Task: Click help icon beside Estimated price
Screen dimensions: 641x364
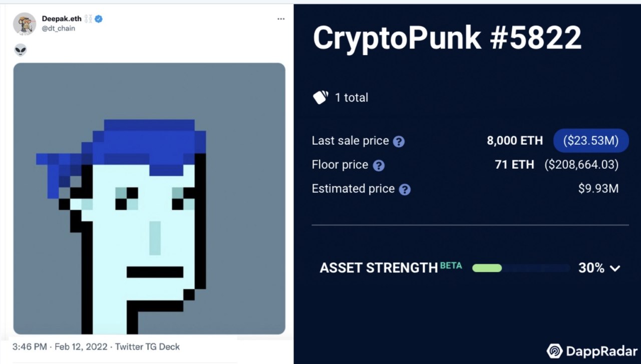Action: (x=405, y=190)
